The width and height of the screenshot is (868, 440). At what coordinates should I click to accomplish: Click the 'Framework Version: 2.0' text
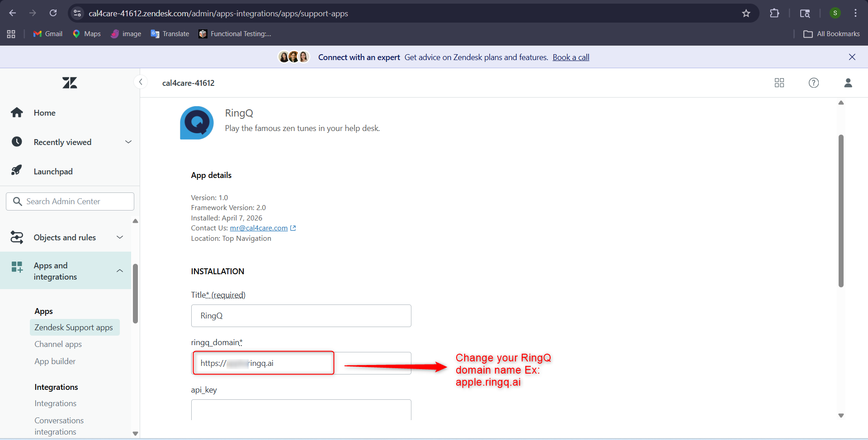[228, 208]
